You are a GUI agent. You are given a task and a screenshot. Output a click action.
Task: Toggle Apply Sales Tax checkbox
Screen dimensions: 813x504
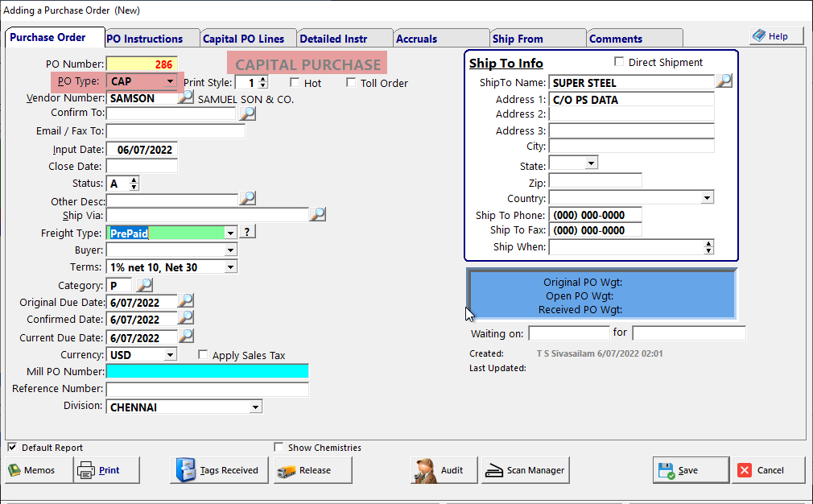[x=203, y=355]
